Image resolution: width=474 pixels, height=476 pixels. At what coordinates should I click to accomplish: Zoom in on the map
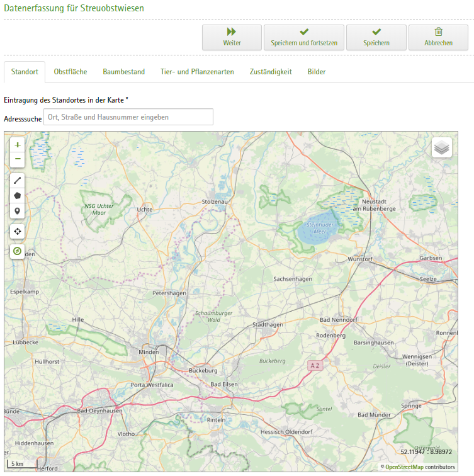(x=18, y=145)
